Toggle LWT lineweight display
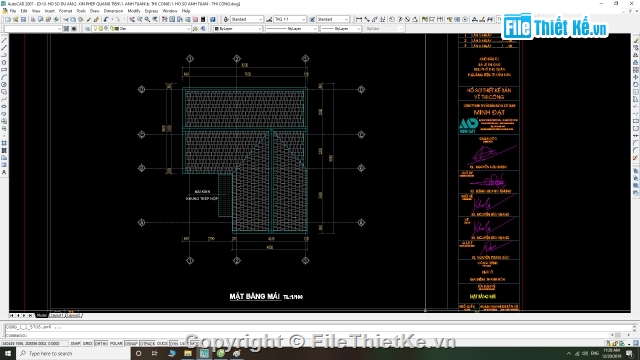This screenshot has height=360, width=640. (x=182, y=343)
